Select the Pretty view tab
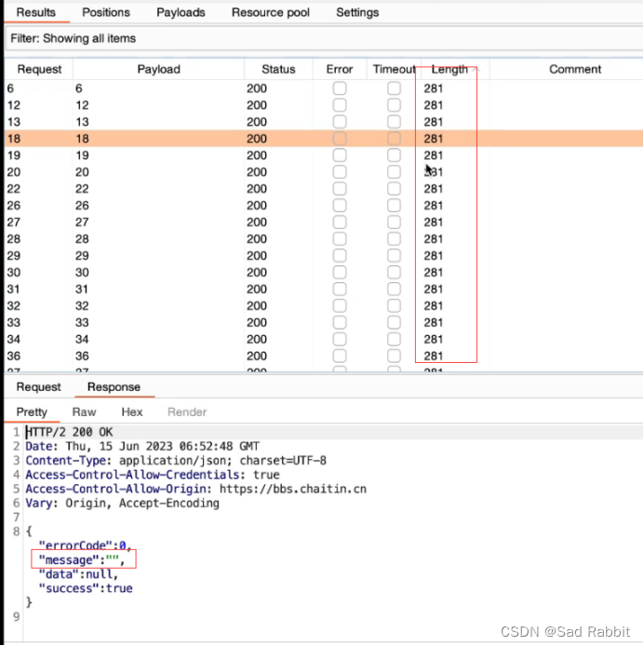644x646 pixels. 32,412
